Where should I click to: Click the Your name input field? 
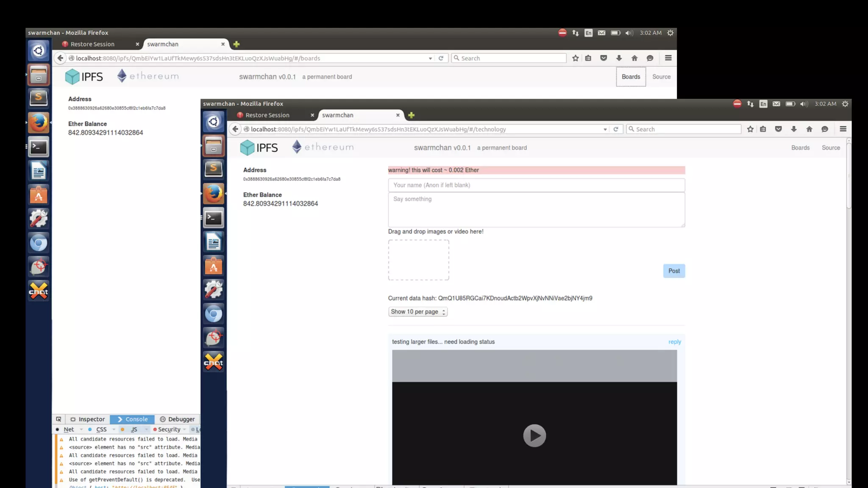(x=536, y=185)
